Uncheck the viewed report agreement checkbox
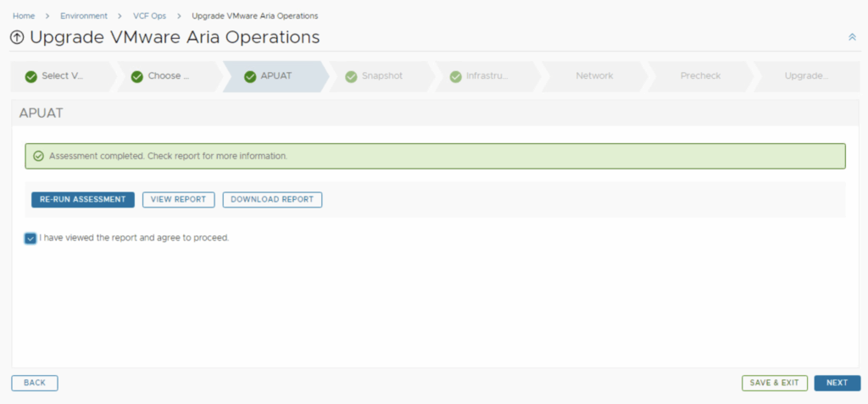This screenshot has height=404, width=868. pos(31,239)
